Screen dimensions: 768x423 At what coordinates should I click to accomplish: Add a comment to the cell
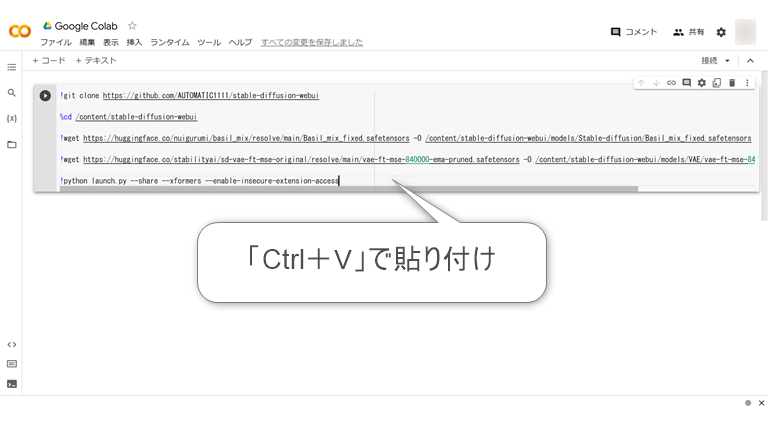[687, 83]
